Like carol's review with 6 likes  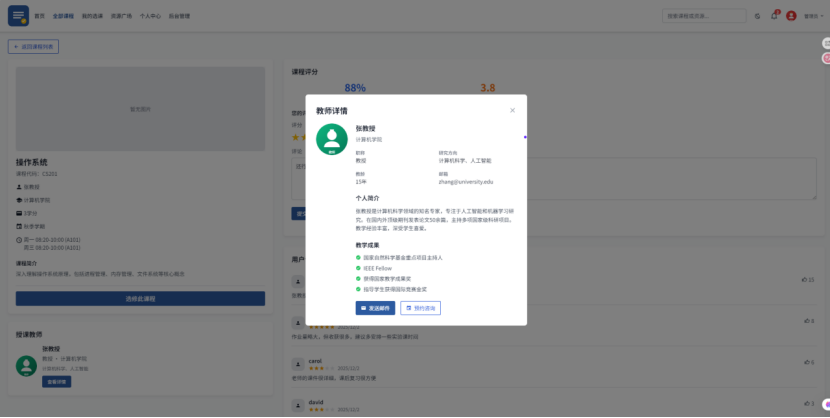pos(807,362)
